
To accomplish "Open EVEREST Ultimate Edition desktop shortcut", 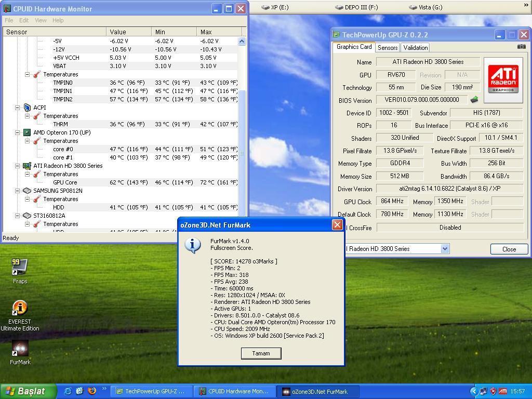I will (20, 315).
